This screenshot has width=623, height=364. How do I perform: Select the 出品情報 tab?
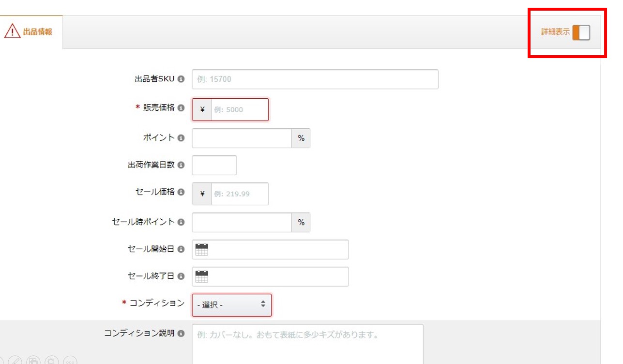(31, 32)
